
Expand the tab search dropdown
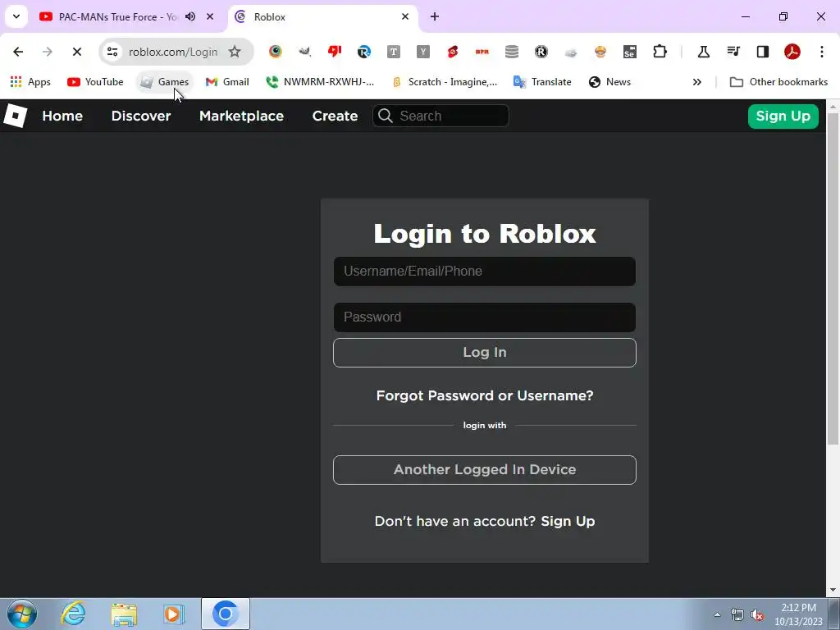[16, 16]
